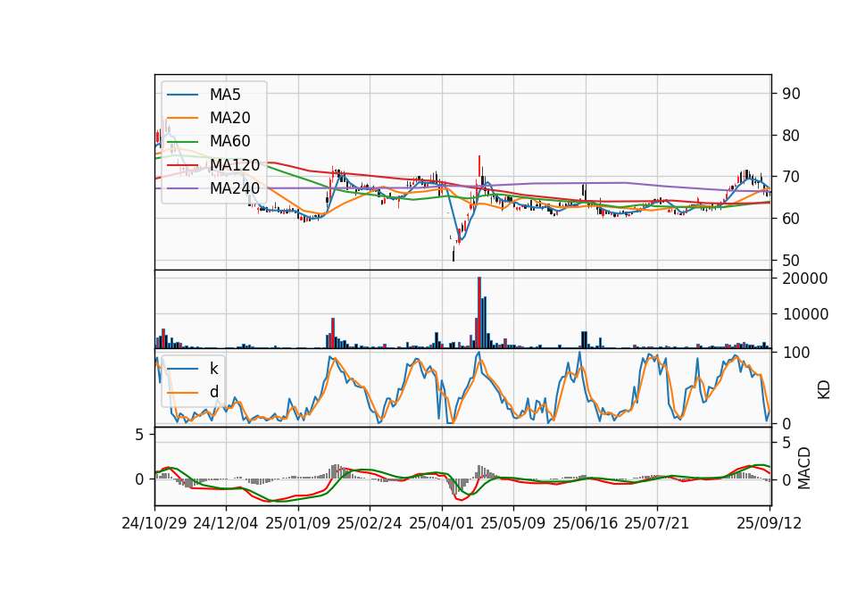The image size is (857, 616).
Task: Click the 25/09/12 date label
Action: pos(770,523)
